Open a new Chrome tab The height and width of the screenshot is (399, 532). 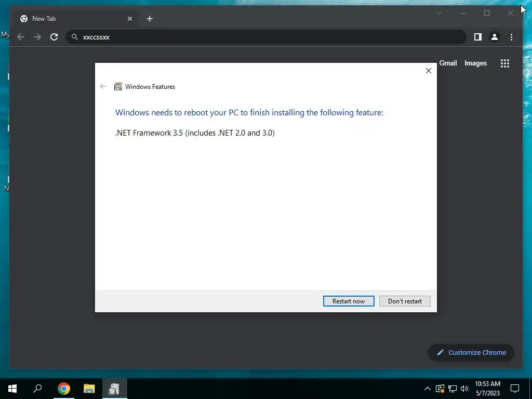[x=150, y=19]
